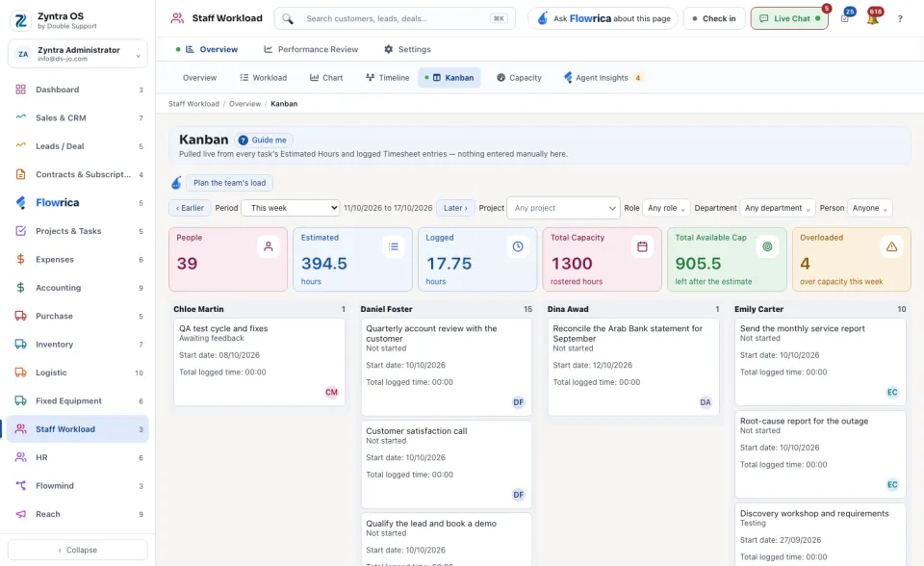Click the Inventory truck icon
924x566 pixels.
point(20,344)
